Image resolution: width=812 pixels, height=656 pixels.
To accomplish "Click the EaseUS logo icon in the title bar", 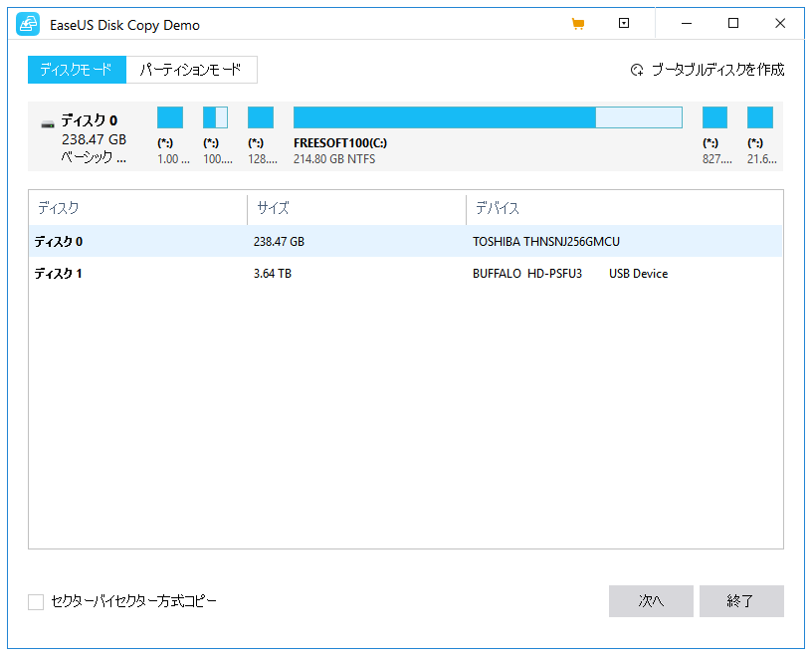I will click(x=27, y=23).
